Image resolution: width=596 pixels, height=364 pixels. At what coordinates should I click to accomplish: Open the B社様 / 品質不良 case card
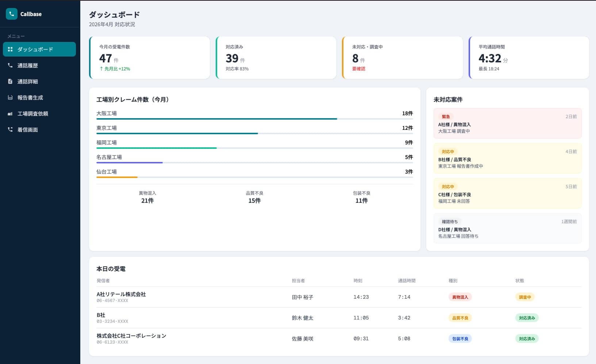pyautogui.click(x=508, y=158)
